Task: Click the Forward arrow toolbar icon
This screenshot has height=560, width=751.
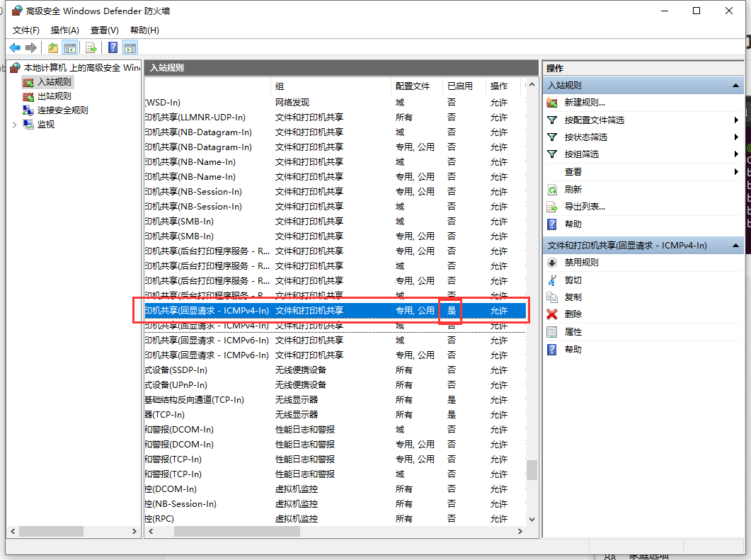Action: (31, 47)
